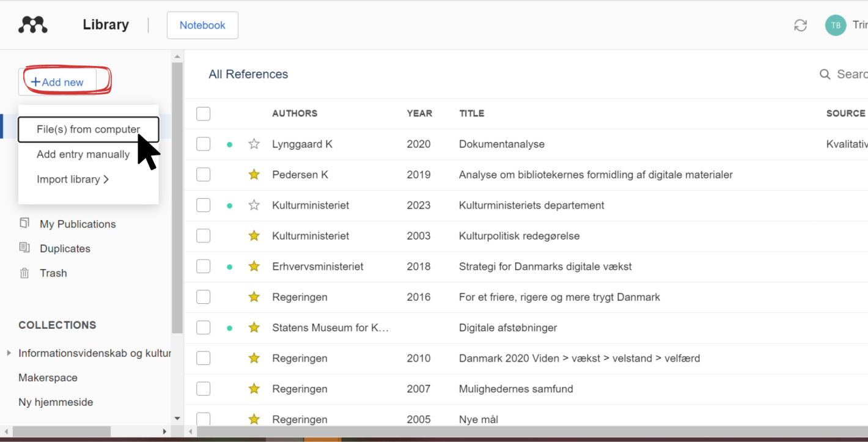Expand the Informationsvidenskab og kultur collection
Viewport: 868px width, 442px height.
click(x=9, y=353)
